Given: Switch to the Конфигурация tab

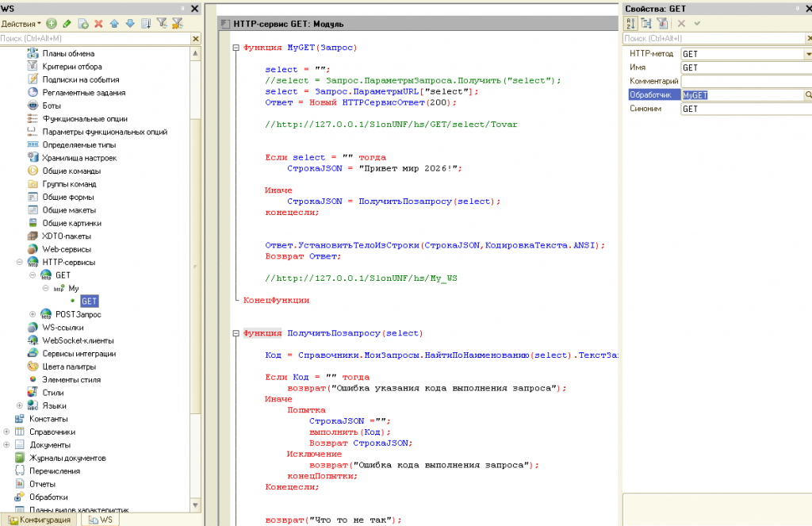Looking at the screenshot, I should click(40, 520).
